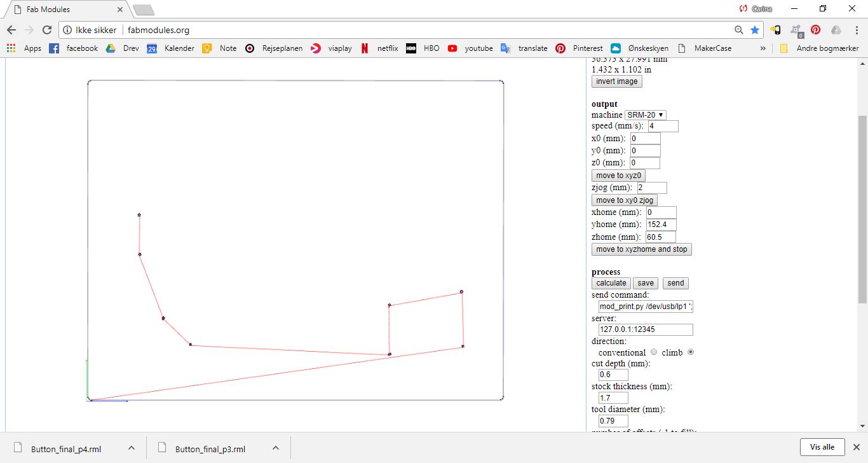The image size is (868, 463).
Task: Click the zhome (mm) field showing 60.5
Action: [661, 237]
